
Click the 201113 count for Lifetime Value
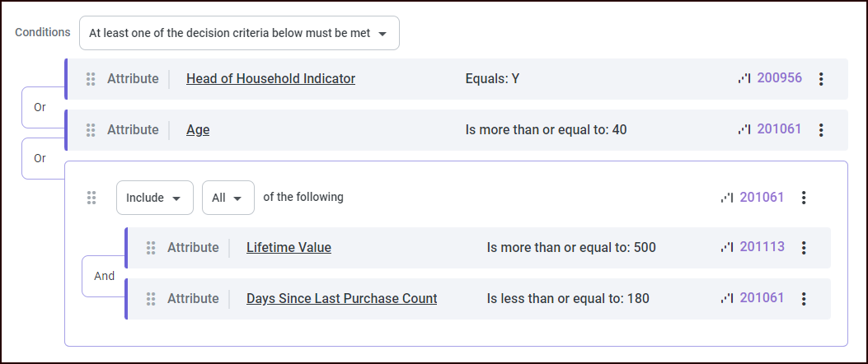tap(762, 247)
